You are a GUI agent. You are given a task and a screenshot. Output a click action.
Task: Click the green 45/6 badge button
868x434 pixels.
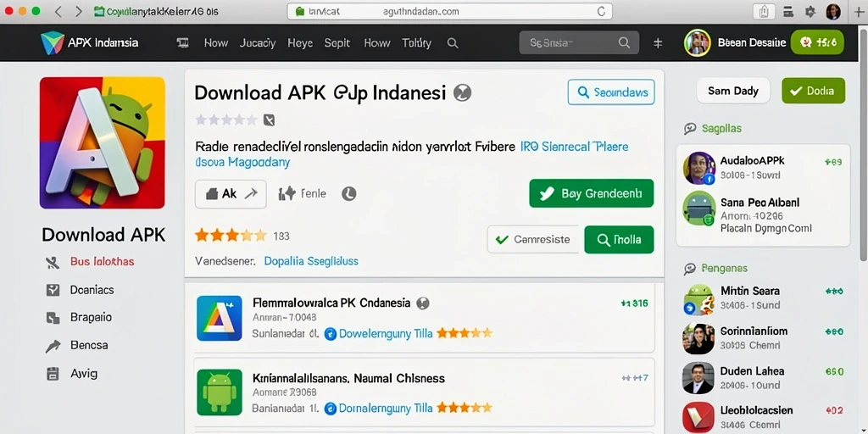[817, 42]
